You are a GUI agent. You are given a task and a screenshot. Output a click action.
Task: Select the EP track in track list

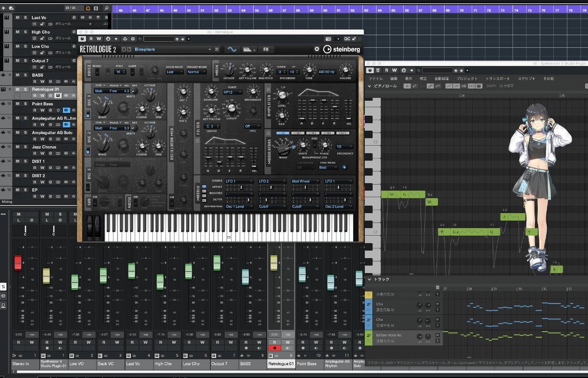34,190
